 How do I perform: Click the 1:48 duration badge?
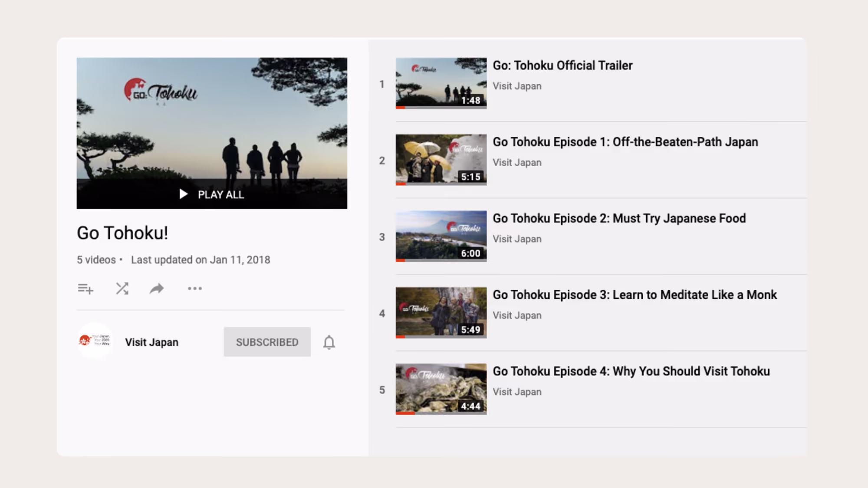471,101
